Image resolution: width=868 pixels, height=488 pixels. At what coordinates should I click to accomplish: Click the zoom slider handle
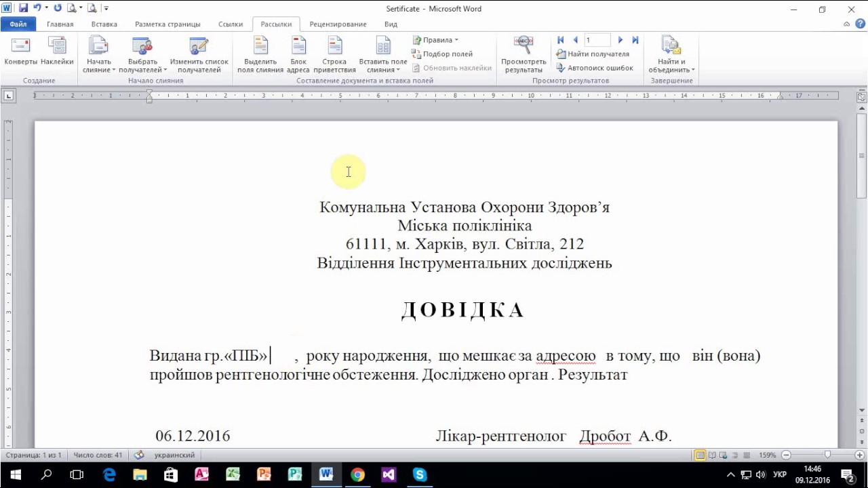point(827,455)
